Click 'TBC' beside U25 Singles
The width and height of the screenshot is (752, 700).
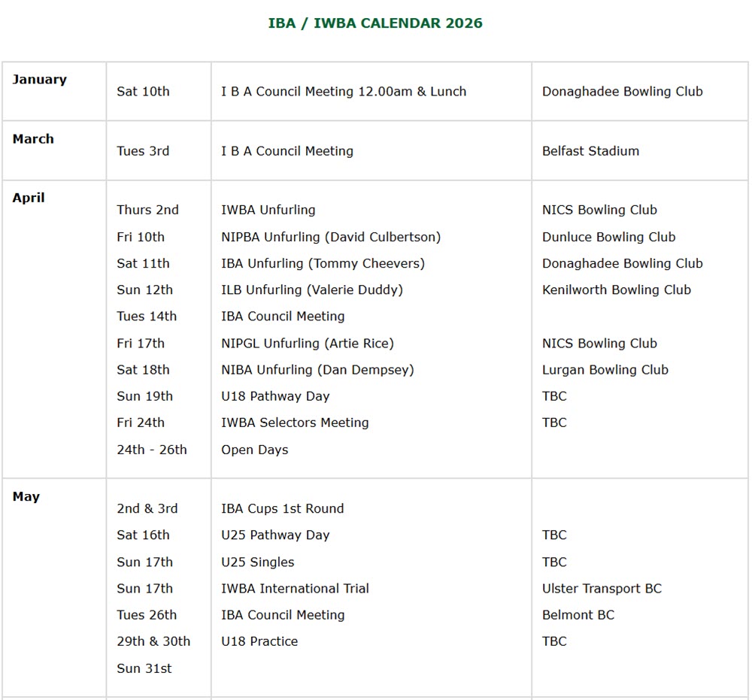(x=554, y=562)
